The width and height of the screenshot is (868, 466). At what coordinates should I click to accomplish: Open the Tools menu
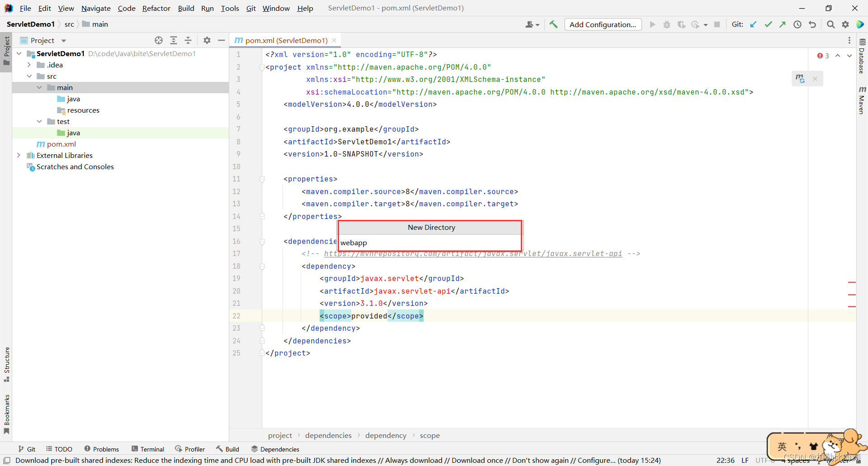tap(230, 8)
